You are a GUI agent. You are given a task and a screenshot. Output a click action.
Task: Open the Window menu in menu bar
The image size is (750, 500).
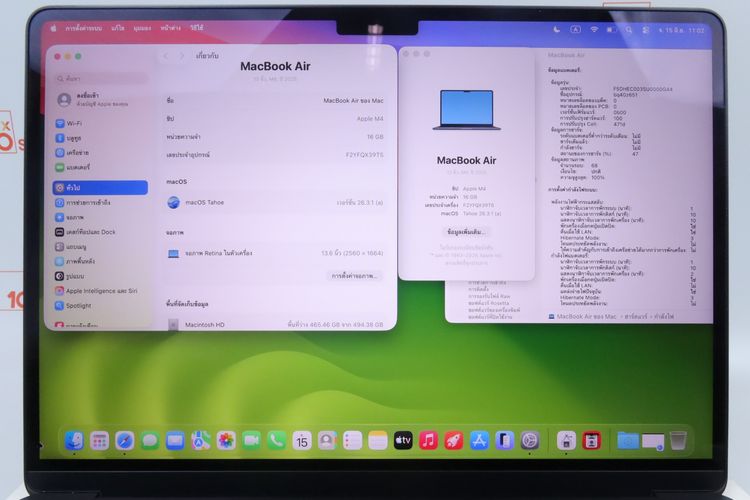tap(170, 28)
